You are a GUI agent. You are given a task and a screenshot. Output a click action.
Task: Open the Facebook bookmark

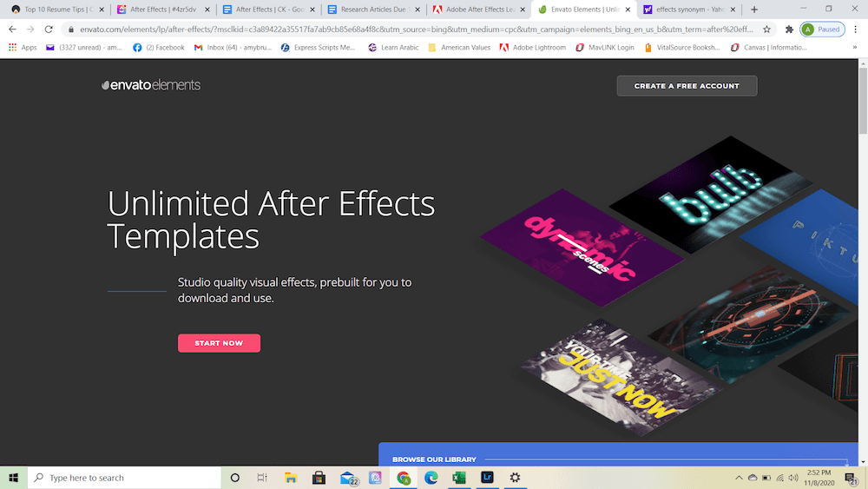(x=159, y=48)
